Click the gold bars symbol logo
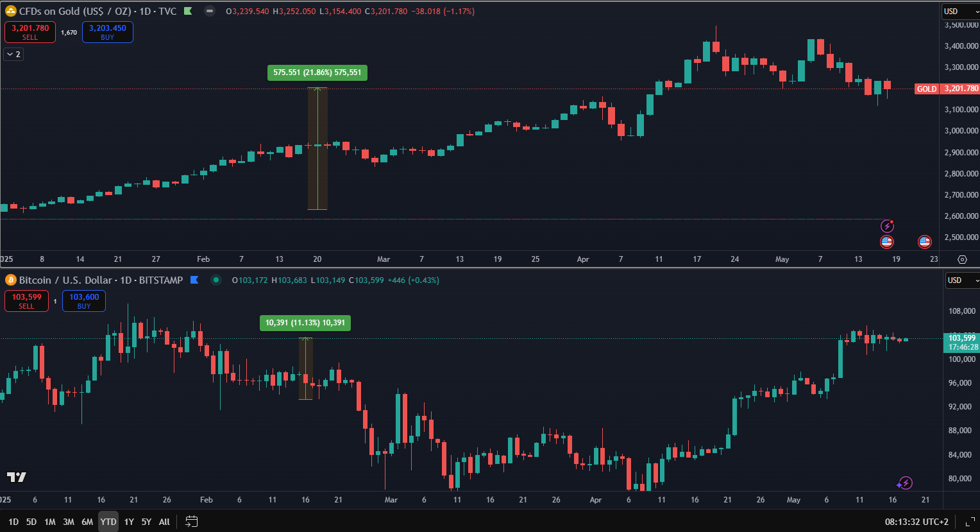 (11, 11)
